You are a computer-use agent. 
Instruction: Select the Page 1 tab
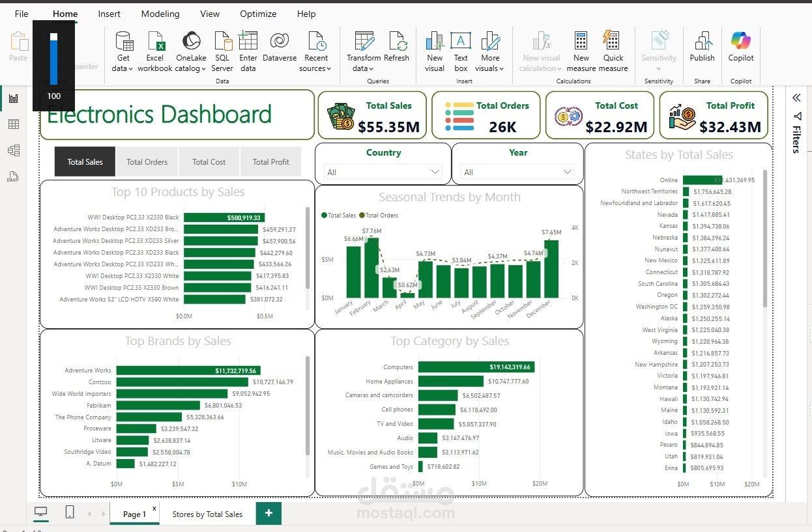[134, 514]
